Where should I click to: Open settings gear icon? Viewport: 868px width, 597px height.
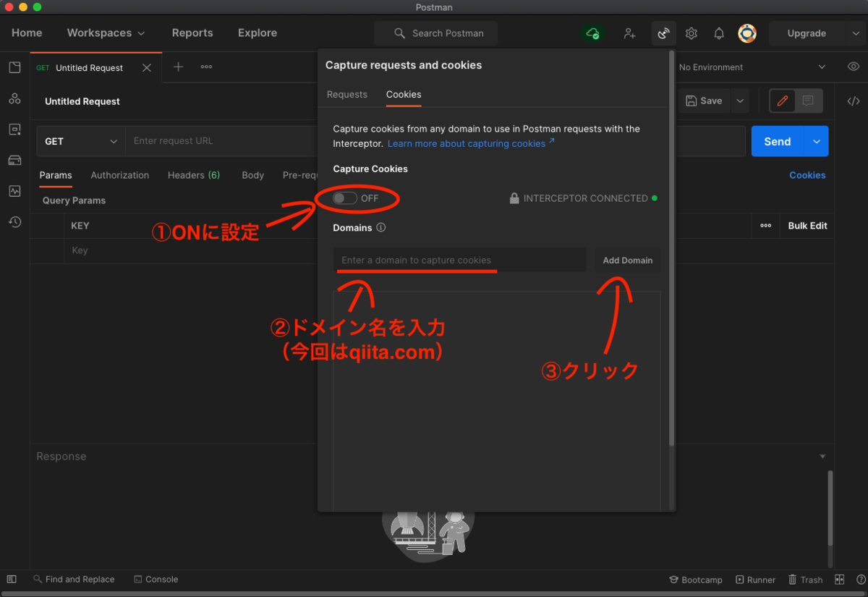(692, 33)
